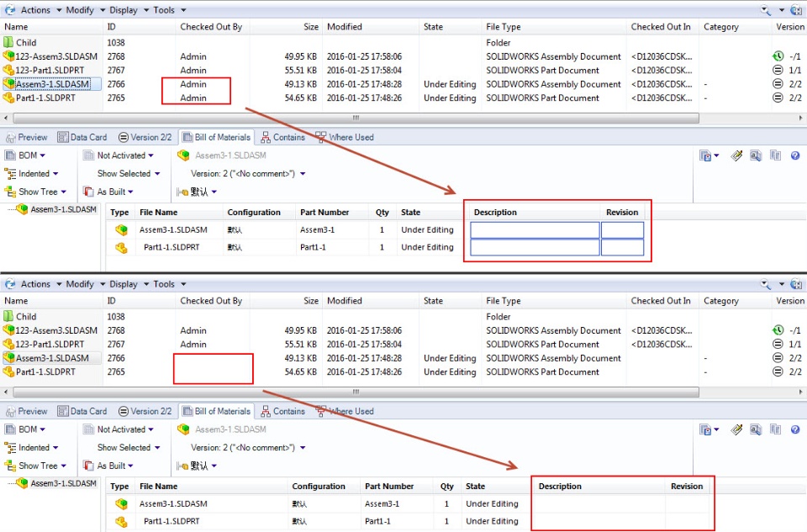Open the BOM dropdown in the upper pane
807x532 pixels.
[25, 155]
